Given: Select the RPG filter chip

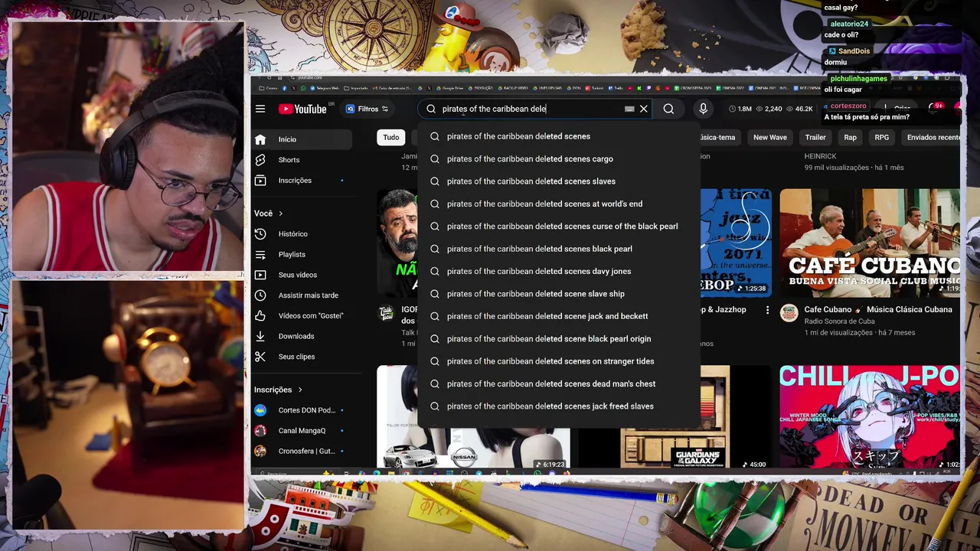Looking at the screenshot, I should (x=882, y=137).
